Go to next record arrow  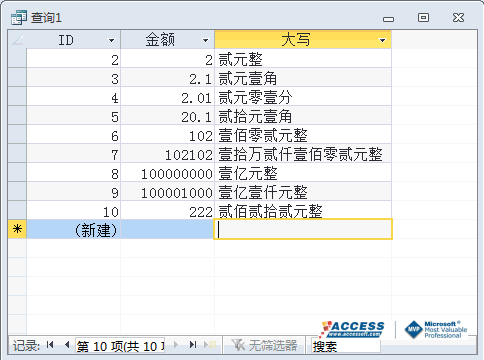click(x=176, y=345)
